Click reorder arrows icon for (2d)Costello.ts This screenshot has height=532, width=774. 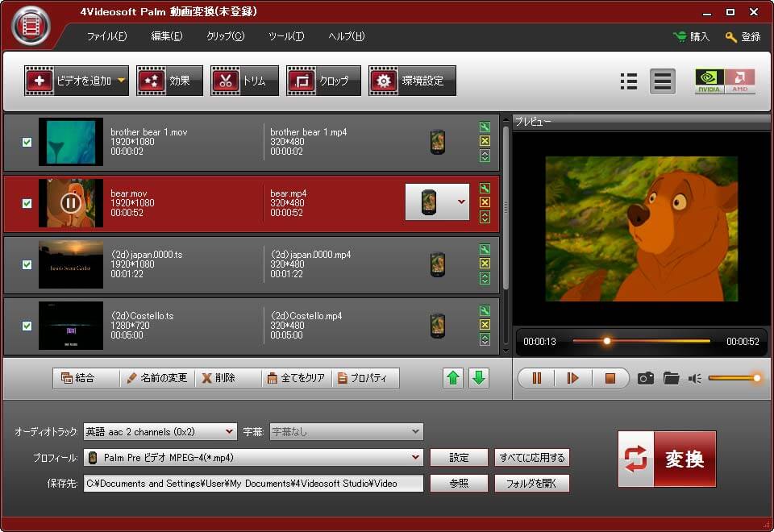[x=485, y=339]
